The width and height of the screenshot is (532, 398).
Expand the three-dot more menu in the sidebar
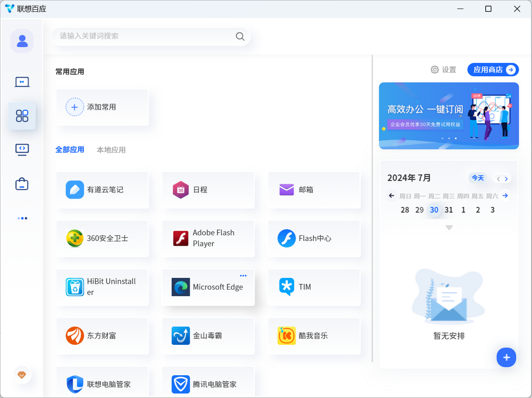coord(22,218)
